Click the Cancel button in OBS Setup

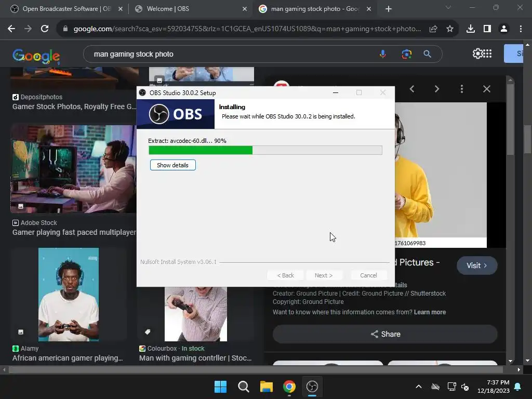(368, 275)
